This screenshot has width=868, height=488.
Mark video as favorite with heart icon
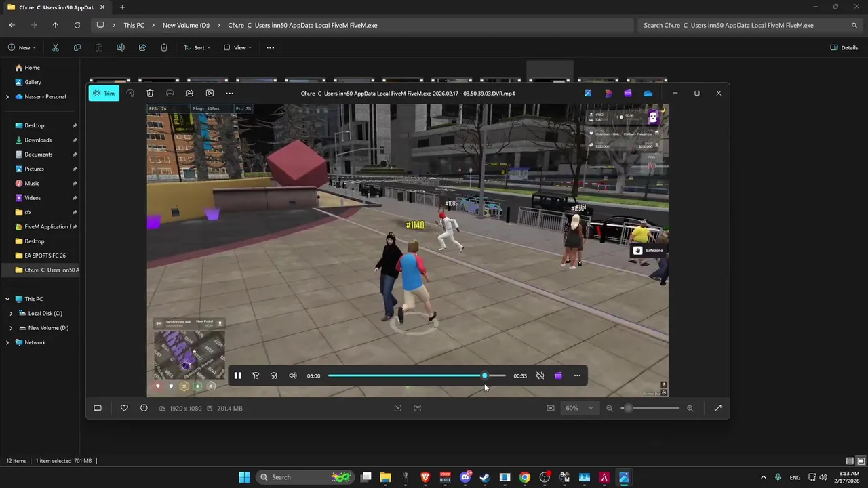124,408
